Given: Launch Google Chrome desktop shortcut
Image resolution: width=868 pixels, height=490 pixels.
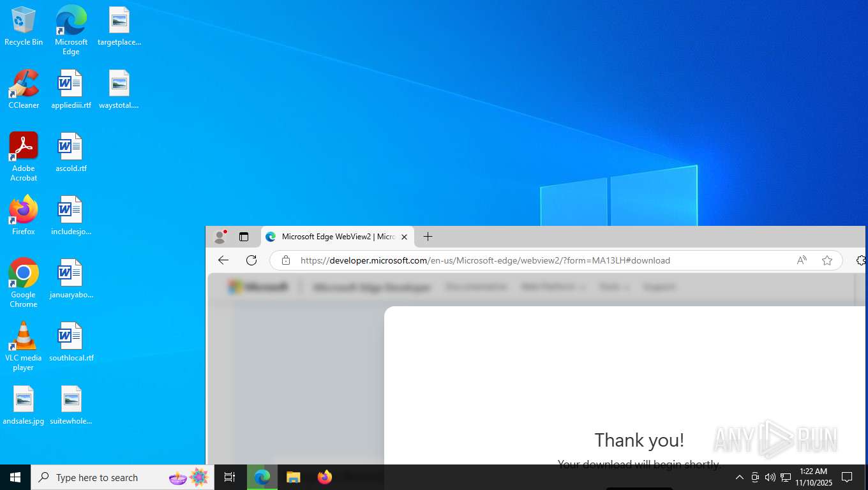Looking at the screenshot, I should [x=24, y=283].
